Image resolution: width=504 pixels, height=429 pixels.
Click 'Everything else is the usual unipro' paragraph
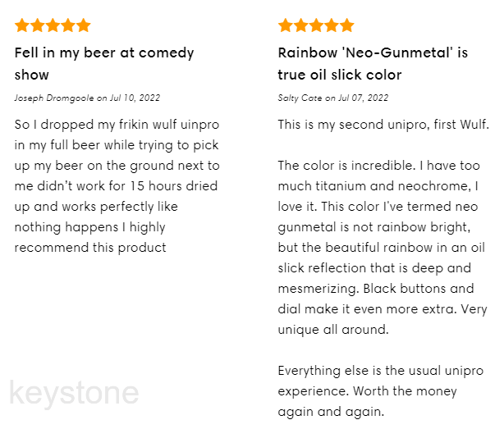point(381,391)
